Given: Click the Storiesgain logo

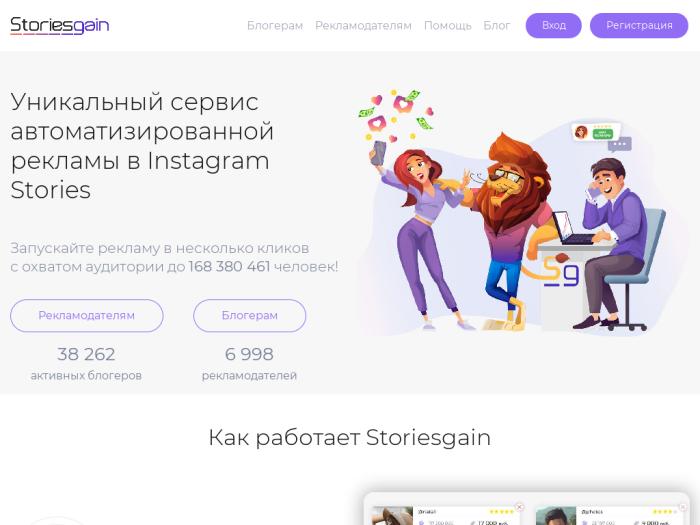Looking at the screenshot, I should pos(60,25).
